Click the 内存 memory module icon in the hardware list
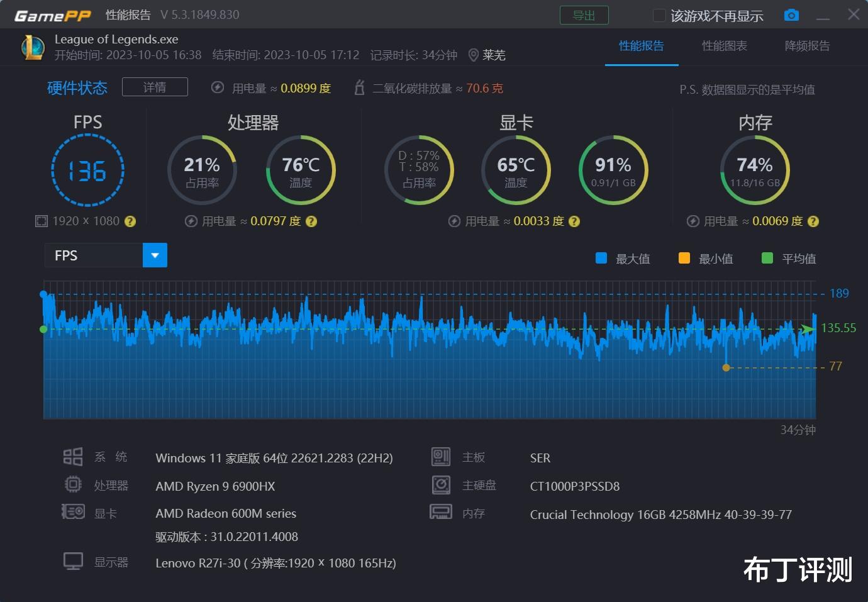This screenshot has height=602, width=868. coord(441,511)
